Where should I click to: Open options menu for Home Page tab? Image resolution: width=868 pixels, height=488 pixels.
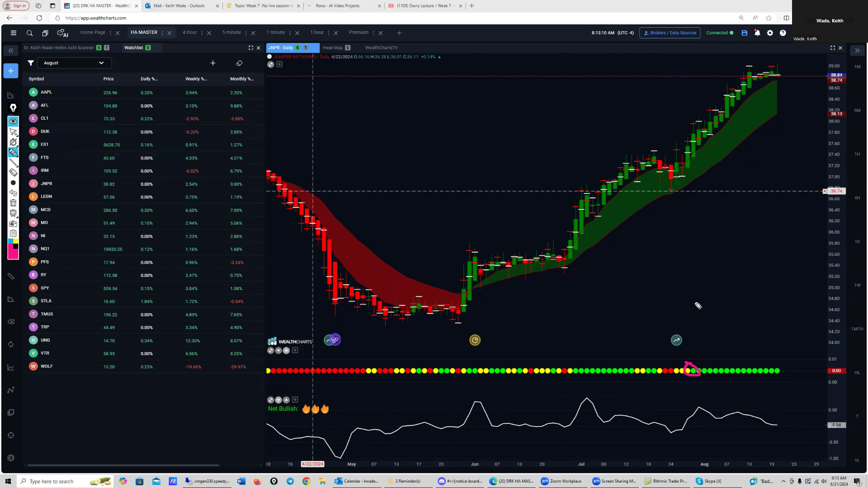point(110,33)
